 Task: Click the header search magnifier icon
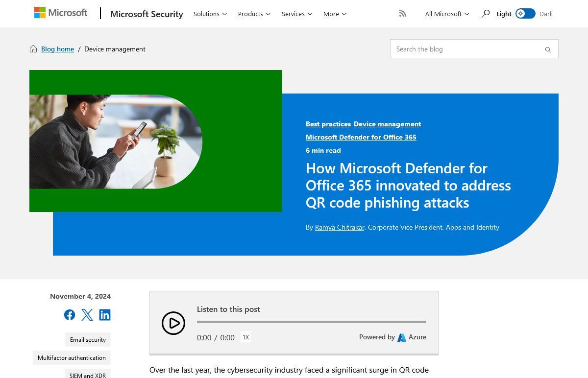(486, 14)
